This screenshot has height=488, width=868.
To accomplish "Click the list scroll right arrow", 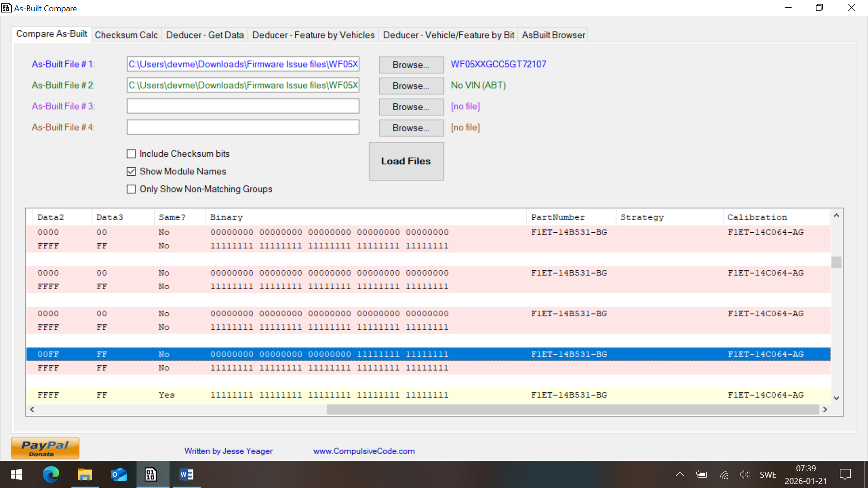I will coord(825,409).
